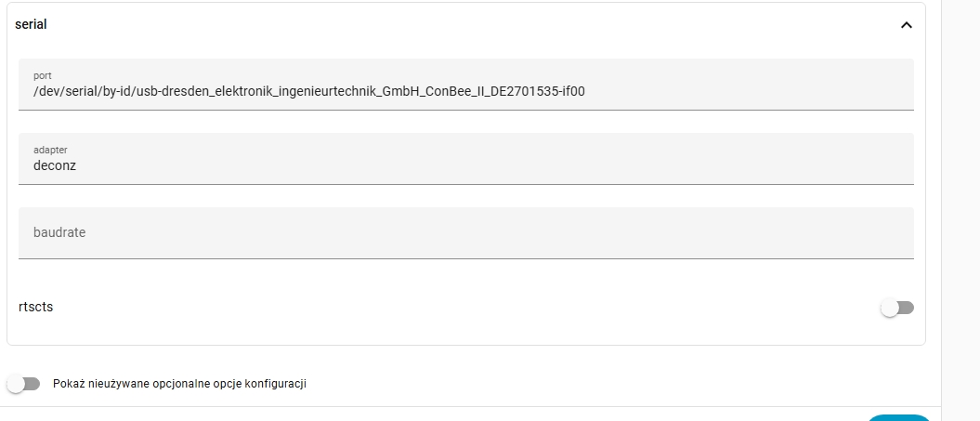Click the rtscts row's empty middle area
The width and height of the screenshot is (980, 421).
464,308
